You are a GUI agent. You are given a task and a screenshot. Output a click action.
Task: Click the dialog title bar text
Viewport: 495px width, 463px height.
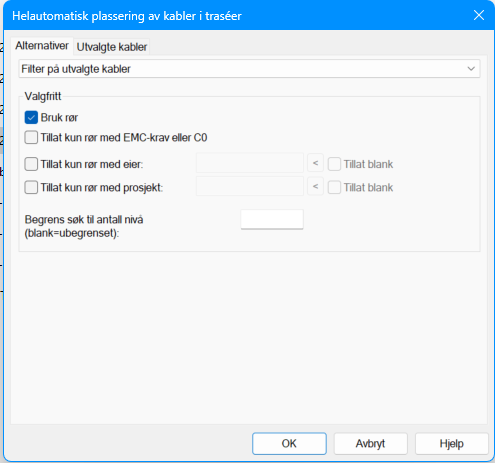pyautogui.click(x=127, y=16)
